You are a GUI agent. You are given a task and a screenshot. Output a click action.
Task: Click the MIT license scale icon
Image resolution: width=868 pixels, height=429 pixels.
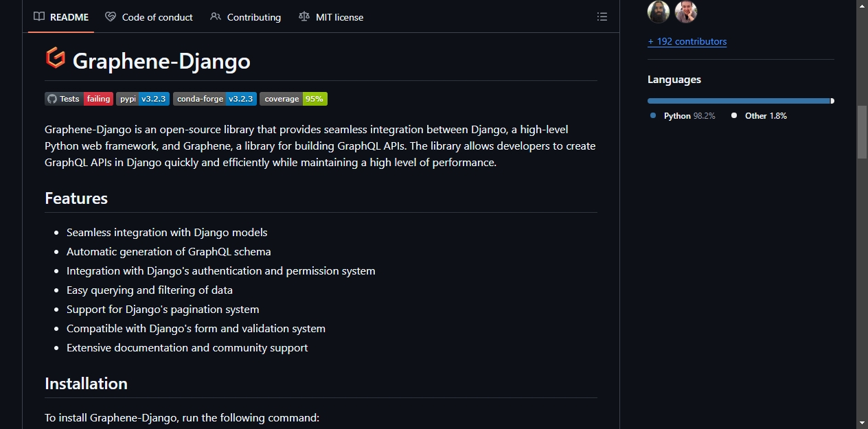(304, 17)
